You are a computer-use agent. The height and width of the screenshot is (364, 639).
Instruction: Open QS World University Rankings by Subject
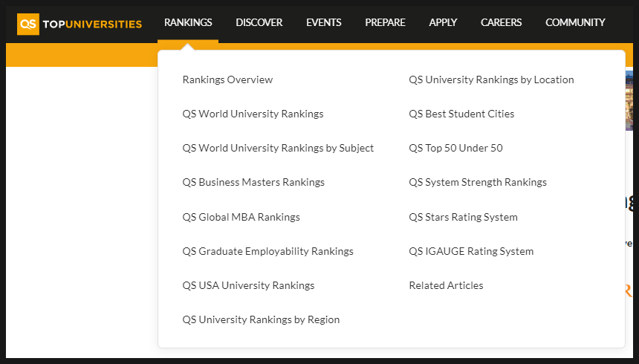coord(278,148)
